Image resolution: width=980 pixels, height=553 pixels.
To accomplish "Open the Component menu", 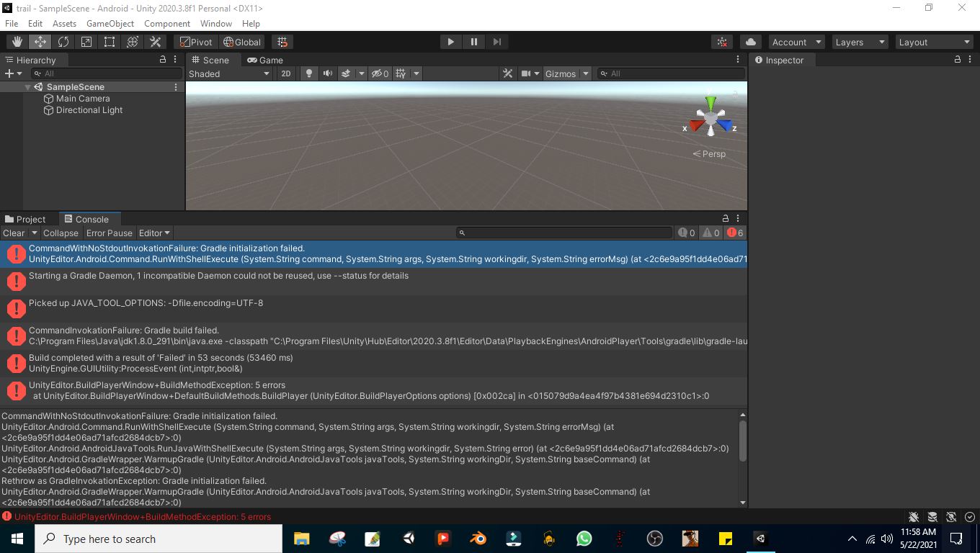I will point(167,24).
